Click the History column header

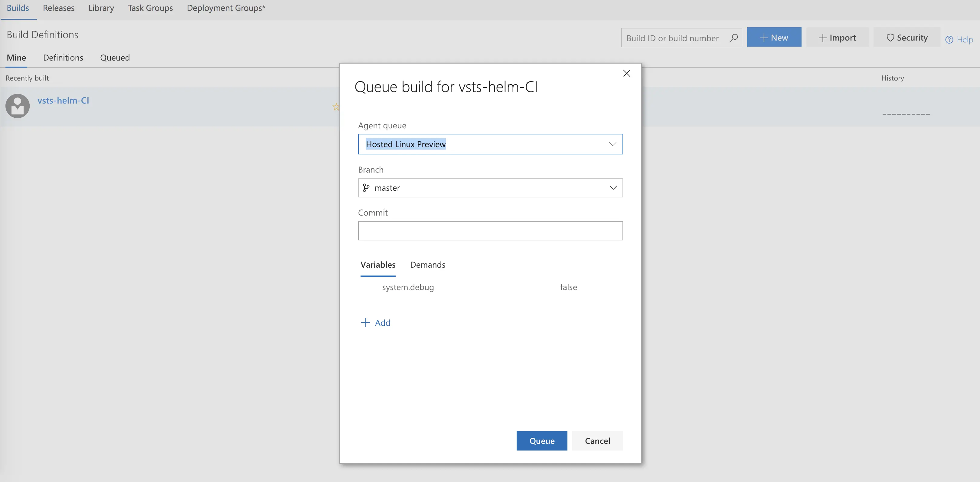(x=893, y=78)
